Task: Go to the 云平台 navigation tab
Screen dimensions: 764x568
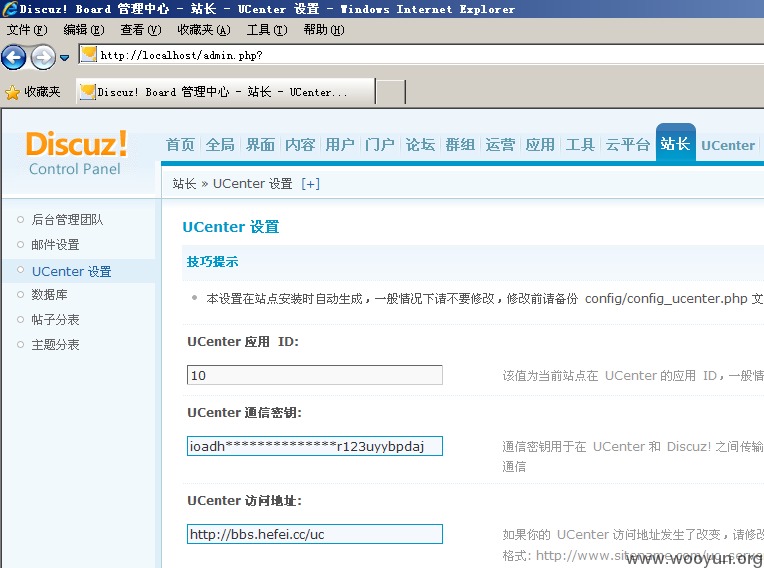Action: (x=628, y=145)
